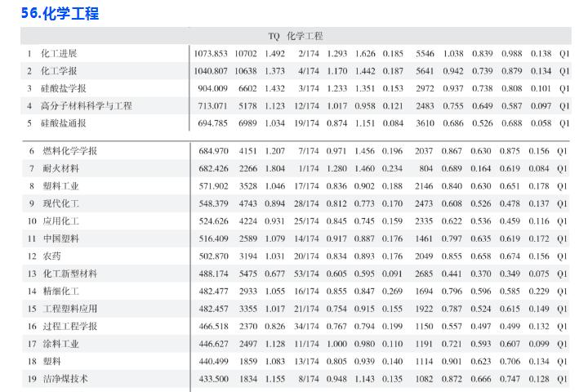Click score value 1073.853
This screenshot has height=392, width=588.
point(211,54)
